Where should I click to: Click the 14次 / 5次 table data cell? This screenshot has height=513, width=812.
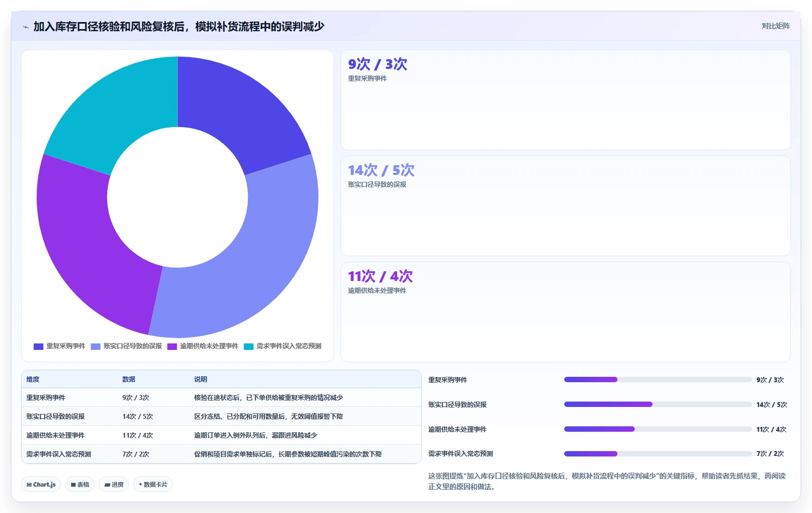(x=137, y=417)
